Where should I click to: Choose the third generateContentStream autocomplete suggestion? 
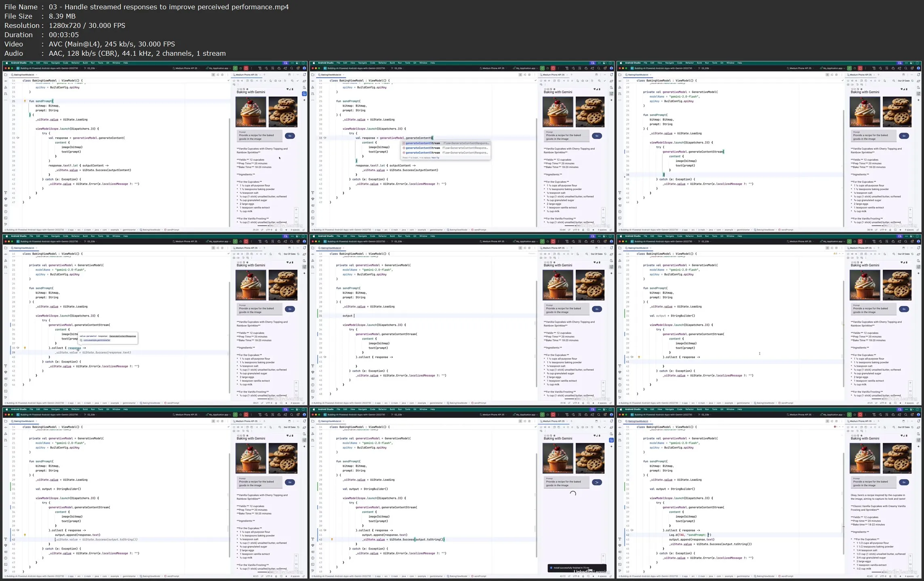pyautogui.click(x=446, y=153)
